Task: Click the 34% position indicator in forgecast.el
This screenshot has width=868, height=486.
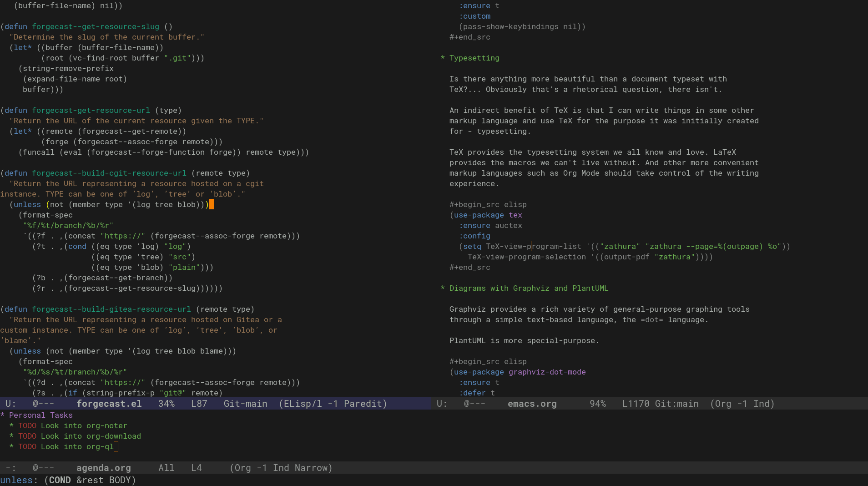Action: coord(167,404)
